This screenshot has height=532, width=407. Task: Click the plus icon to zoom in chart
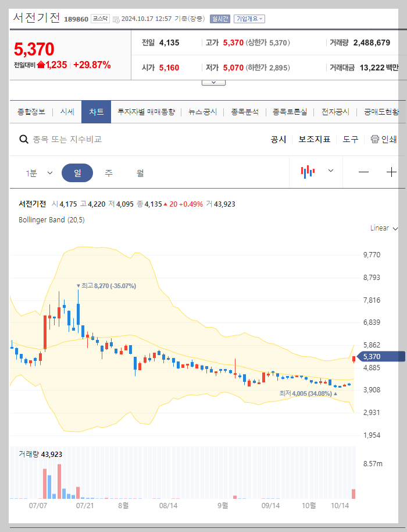(393, 172)
